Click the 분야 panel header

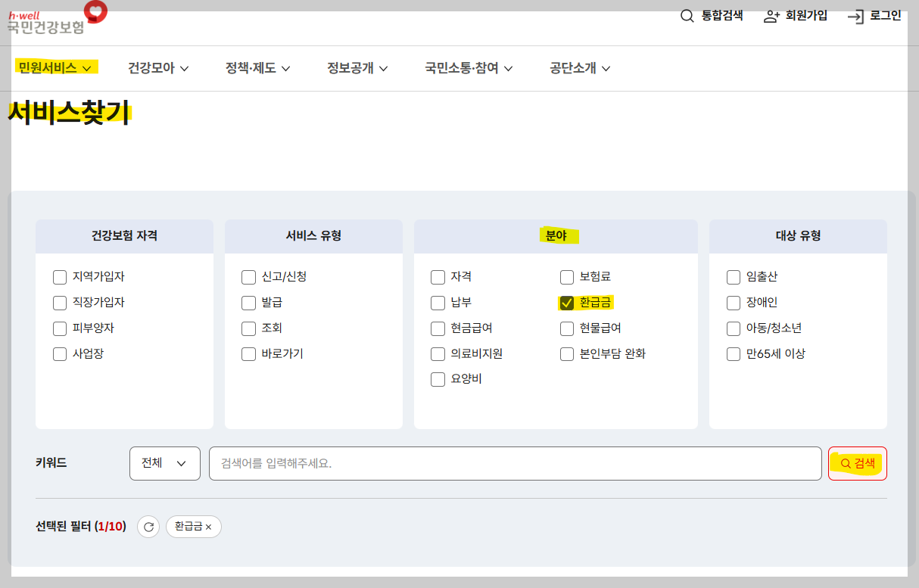(x=556, y=236)
